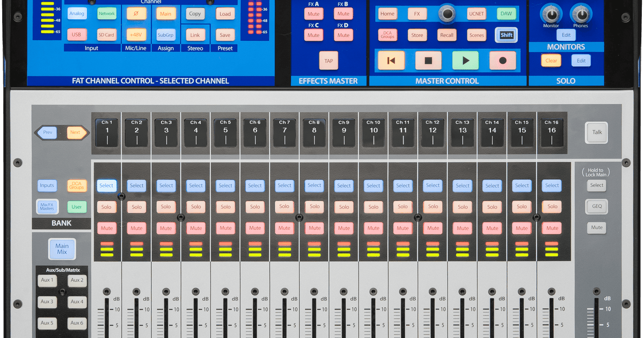Open the Scenes list
Screen dimensions: 644x338
pos(477,34)
